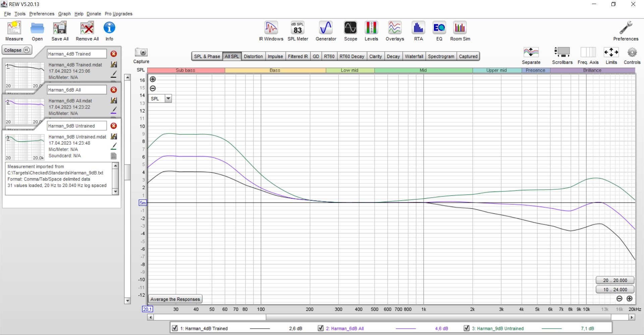The width and height of the screenshot is (644, 335).
Task: Switch to the SPL & Phase tab
Action: (x=207, y=56)
